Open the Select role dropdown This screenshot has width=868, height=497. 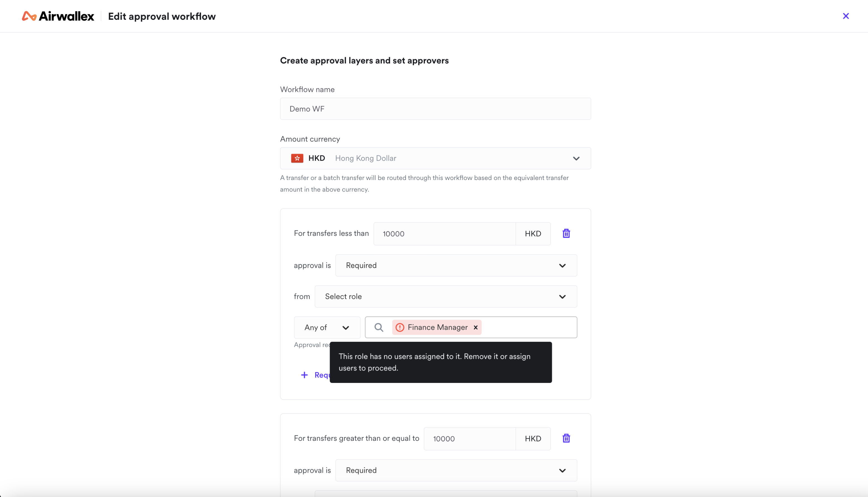click(x=446, y=297)
